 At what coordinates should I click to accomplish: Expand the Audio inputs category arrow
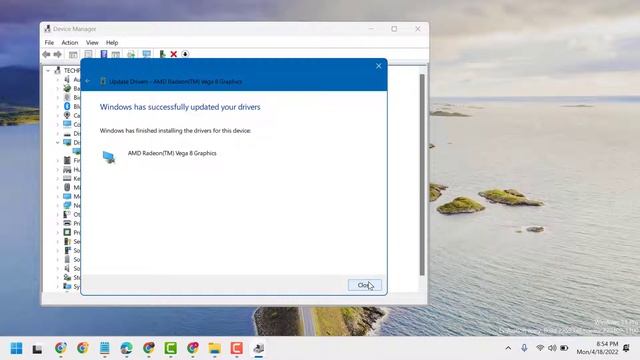pyautogui.click(x=58, y=80)
